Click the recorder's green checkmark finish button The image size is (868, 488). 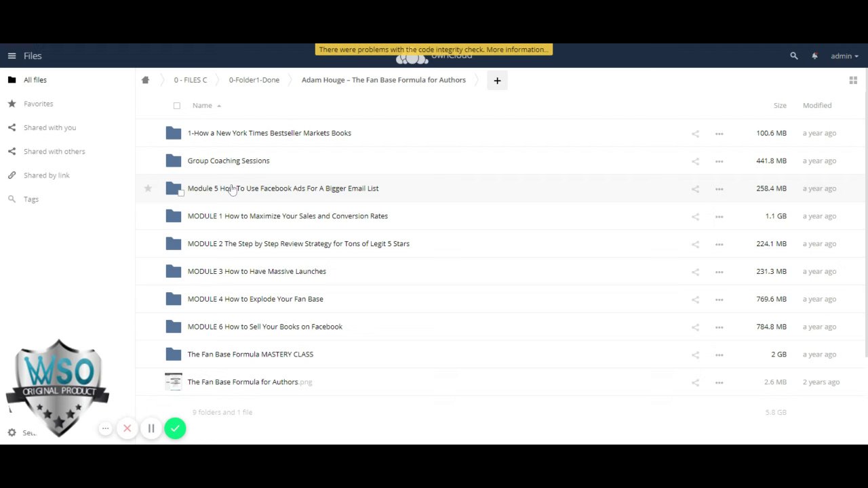(175, 428)
